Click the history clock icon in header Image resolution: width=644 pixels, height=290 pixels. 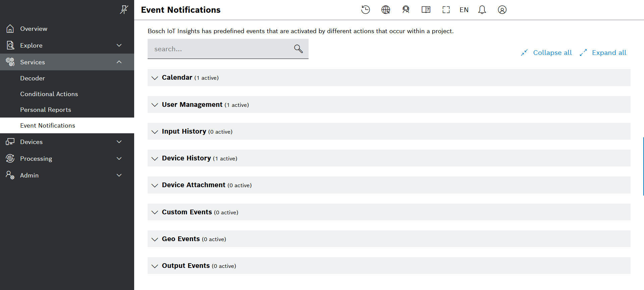(365, 10)
